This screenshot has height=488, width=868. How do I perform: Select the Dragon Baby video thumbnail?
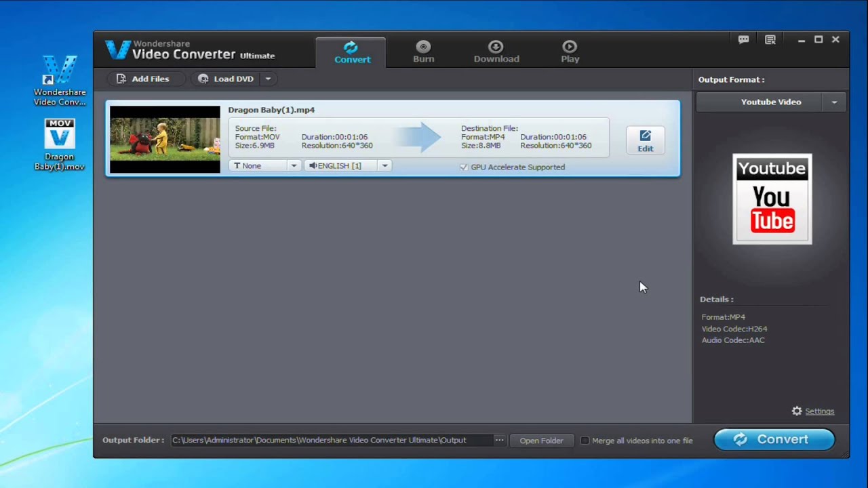(x=165, y=139)
